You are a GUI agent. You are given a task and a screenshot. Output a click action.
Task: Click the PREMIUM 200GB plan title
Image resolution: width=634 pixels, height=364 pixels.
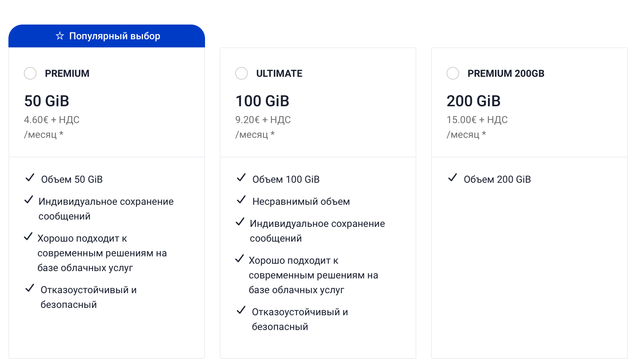[x=506, y=73]
